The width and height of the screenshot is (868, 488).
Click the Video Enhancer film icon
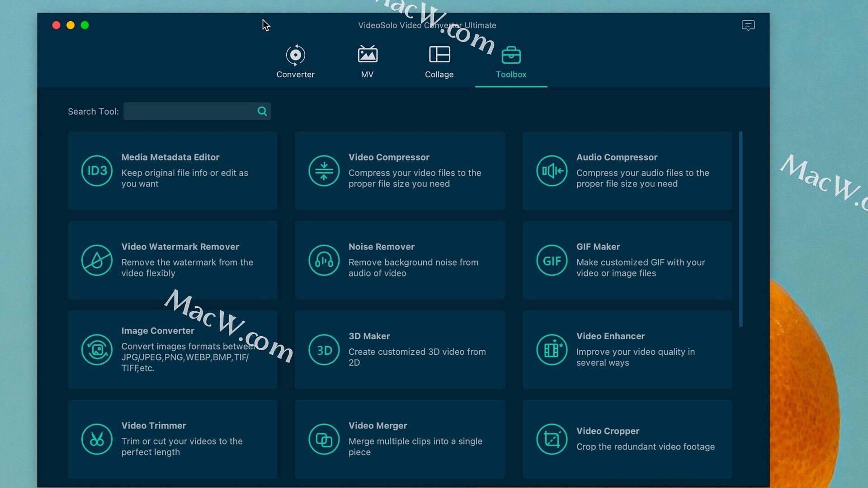pos(552,350)
